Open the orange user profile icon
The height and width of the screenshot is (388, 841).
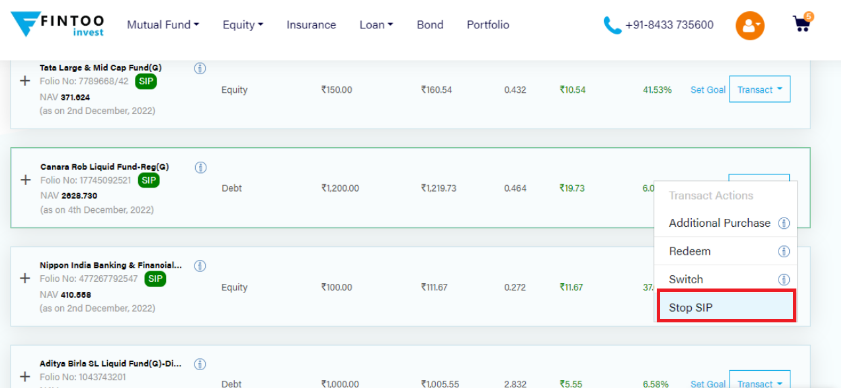pyautogui.click(x=750, y=25)
